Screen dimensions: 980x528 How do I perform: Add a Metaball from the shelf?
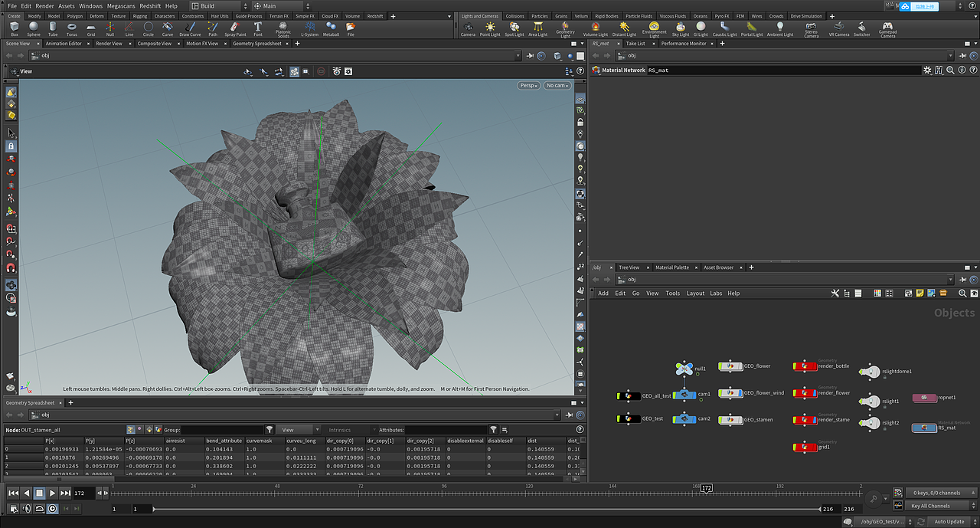[331, 29]
